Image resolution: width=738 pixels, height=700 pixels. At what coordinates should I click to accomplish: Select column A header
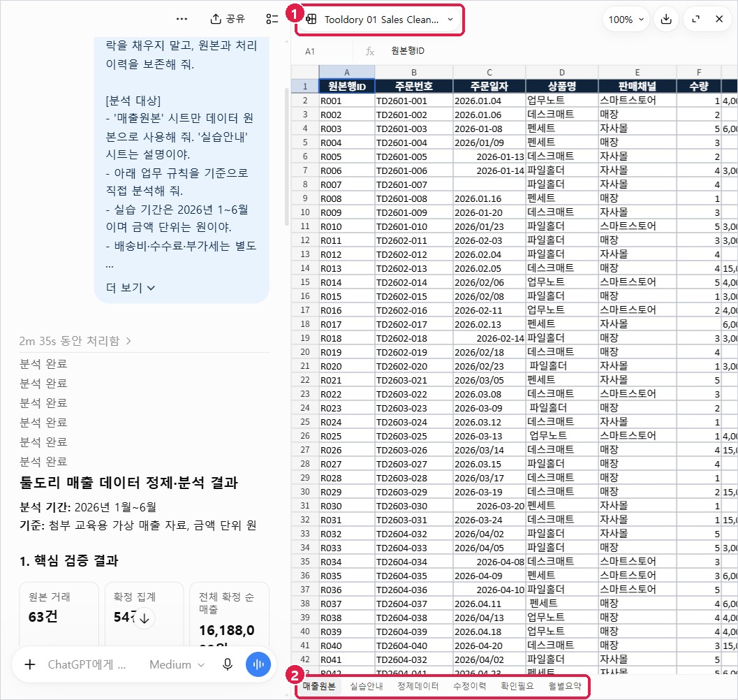(347, 73)
